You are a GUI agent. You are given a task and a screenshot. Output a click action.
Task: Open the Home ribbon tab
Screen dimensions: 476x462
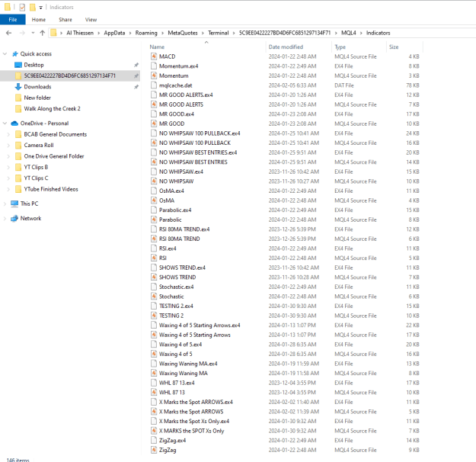39,20
